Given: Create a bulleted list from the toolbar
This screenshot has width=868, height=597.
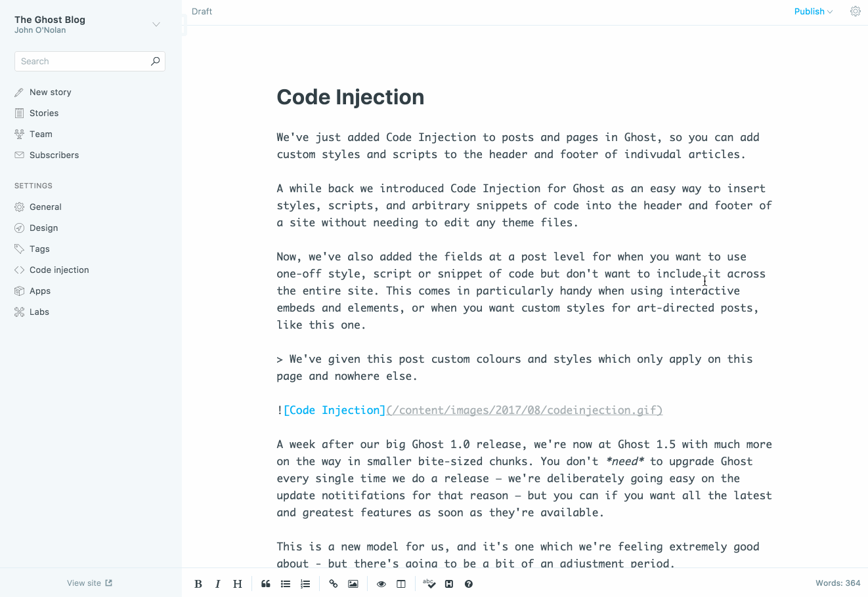Looking at the screenshot, I should point(285,583).
